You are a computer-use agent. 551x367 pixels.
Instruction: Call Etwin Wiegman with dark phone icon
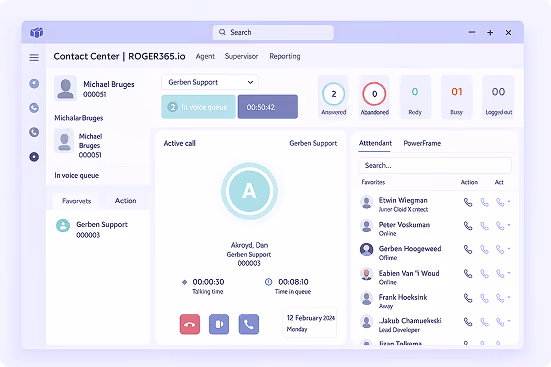pyautogui.click(x=468, y=202)
